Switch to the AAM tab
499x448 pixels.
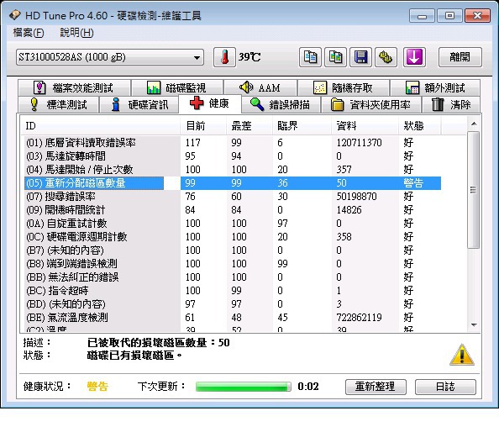pos(260,87)
